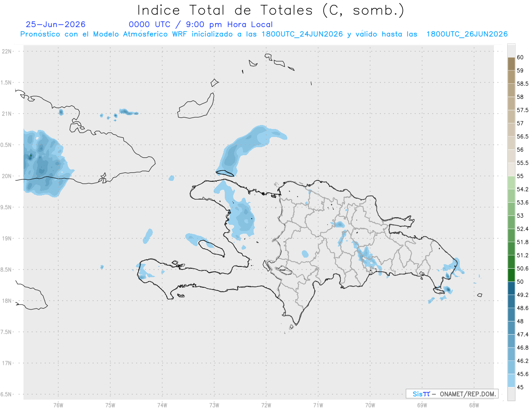
Task: Click the longitude label "70W"
Action: click(370, 405)
